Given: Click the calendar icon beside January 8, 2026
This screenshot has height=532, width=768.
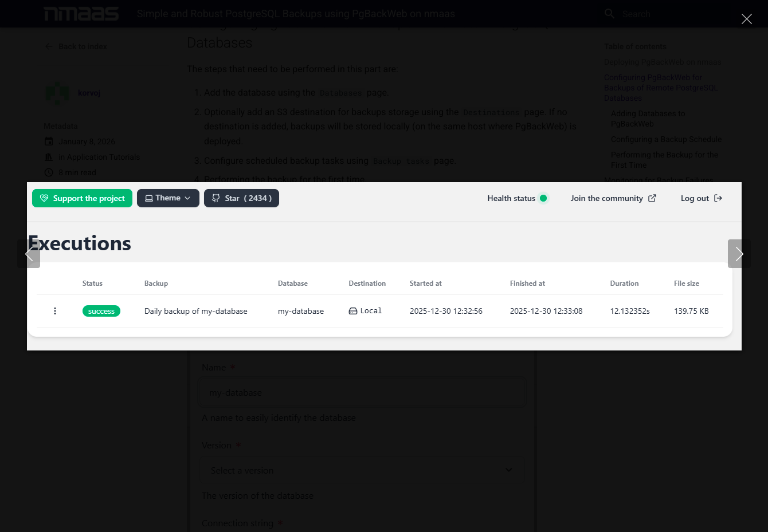Looking at the screenshot, I should (49, 141).
